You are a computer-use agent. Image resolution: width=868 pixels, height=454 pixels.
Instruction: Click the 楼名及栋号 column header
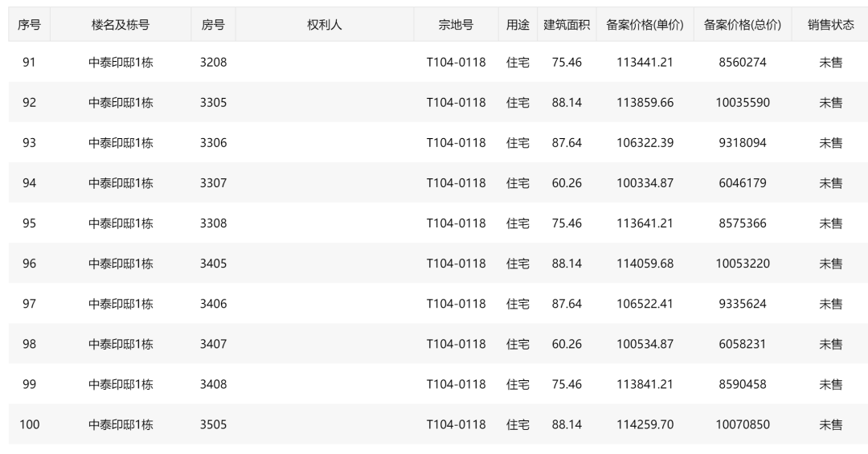[121, 25]
